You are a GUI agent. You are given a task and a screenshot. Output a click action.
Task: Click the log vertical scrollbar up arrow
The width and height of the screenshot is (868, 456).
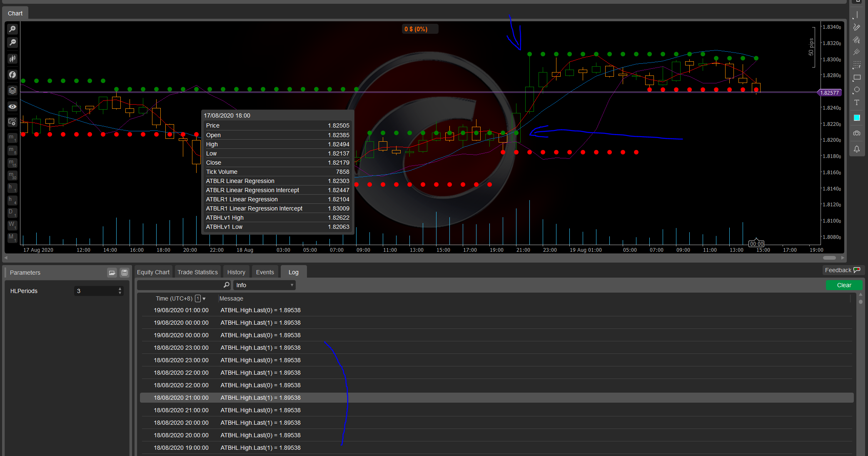click(x=861, y=295)
